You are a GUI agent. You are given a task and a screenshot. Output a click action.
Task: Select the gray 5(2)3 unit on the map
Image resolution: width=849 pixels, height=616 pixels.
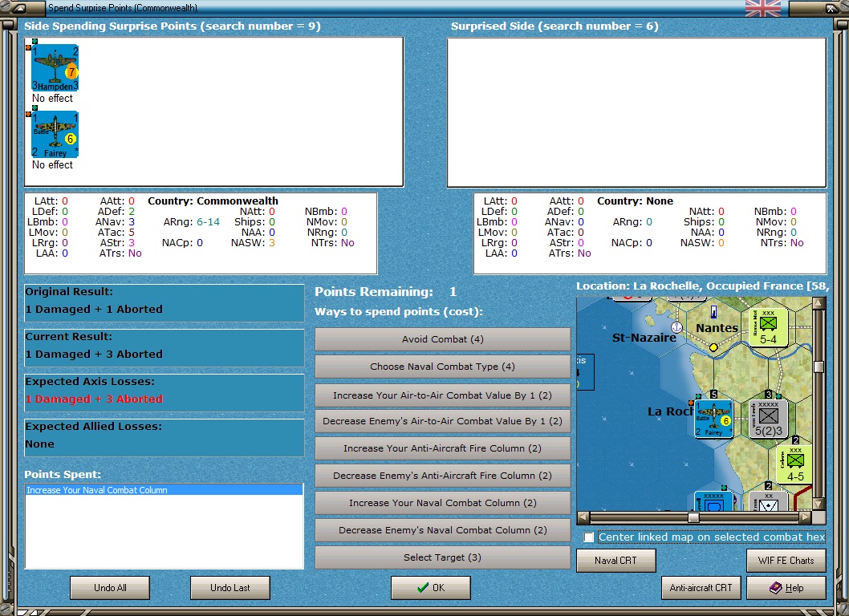[x=768, y=419]
